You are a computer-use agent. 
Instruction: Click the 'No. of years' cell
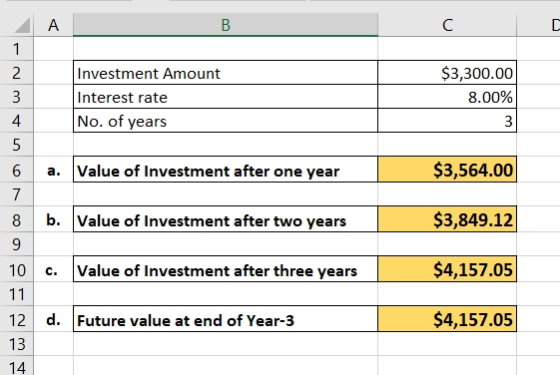point(225,121)
